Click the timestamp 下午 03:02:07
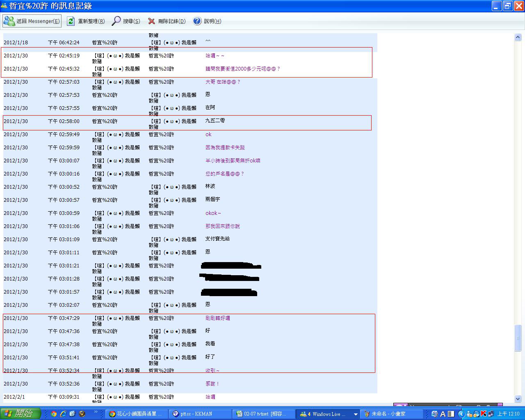Screen dimensions: 525x420 point(64,305)
